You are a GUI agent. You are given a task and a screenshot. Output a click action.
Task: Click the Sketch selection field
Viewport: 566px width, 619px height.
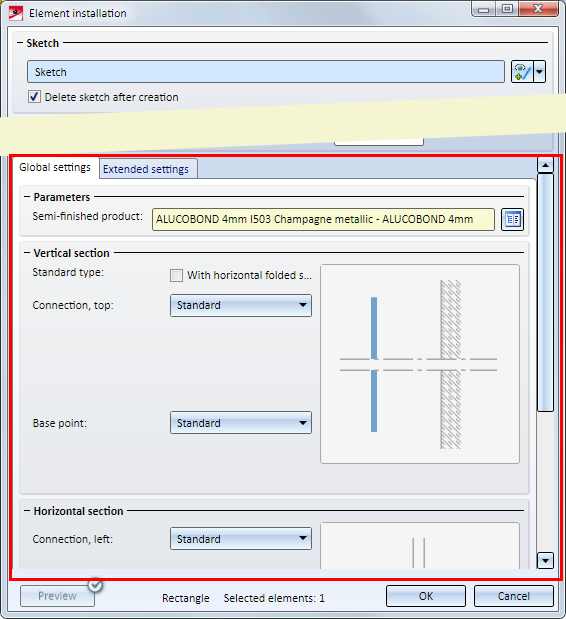click(x=266, y=72)
